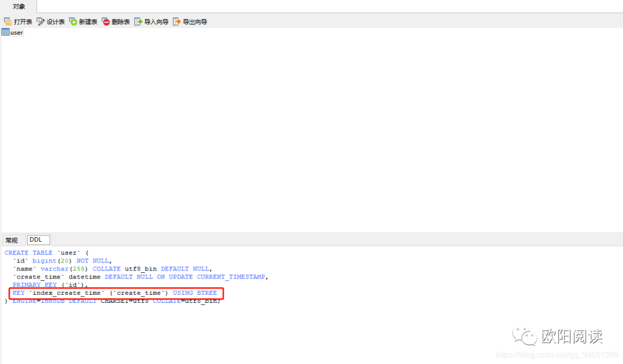Click the `id` bigint(20) NOT NULL line

pos(62,261)
